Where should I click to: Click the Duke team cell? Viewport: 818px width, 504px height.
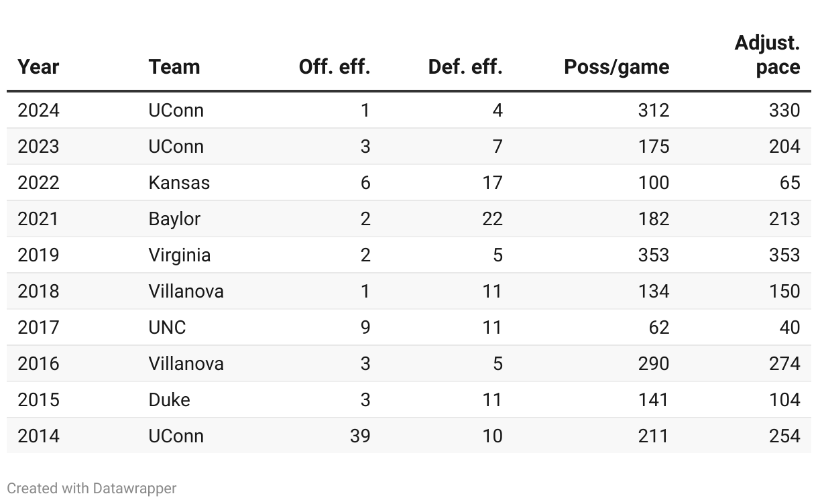[170, 399]
